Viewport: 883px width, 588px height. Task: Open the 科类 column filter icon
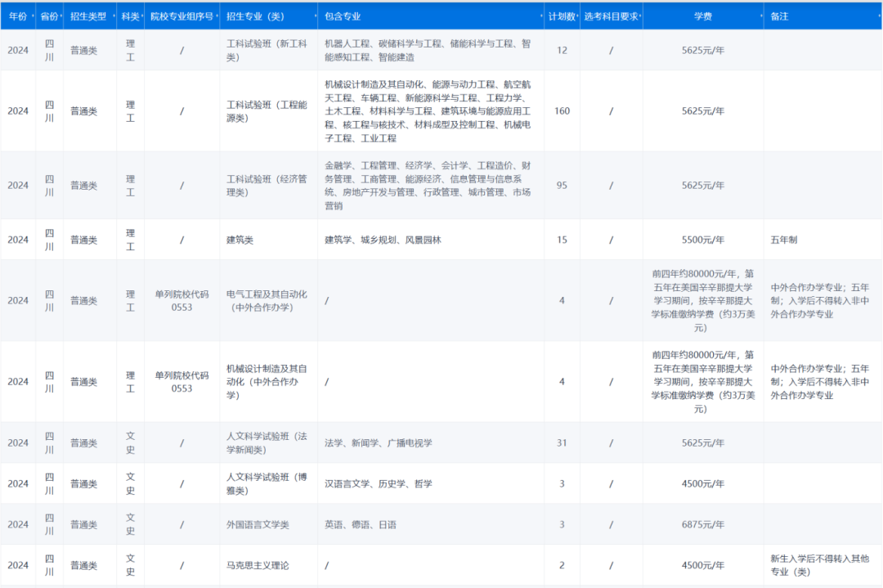pyautogui.click(x=141, y=16)
